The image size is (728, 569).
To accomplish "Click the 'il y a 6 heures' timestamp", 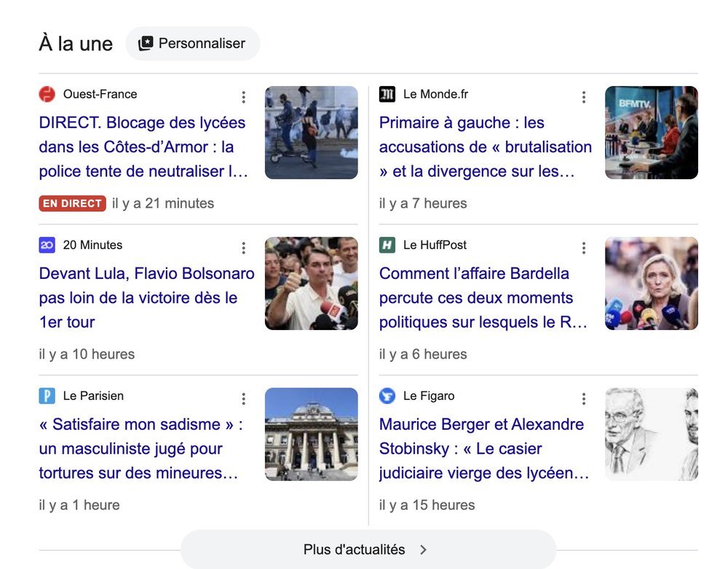I will pos(423,354).
